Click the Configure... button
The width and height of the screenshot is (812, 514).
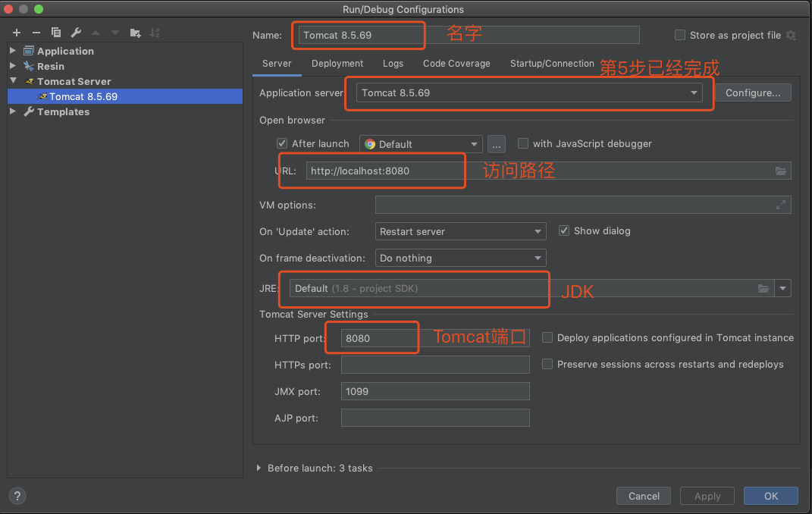coord(752,92)
